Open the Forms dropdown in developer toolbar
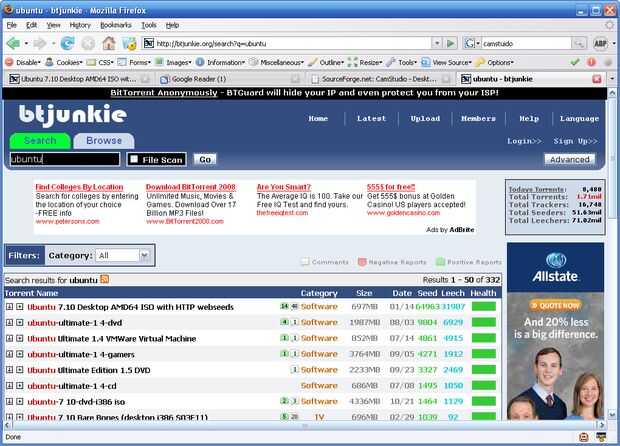The height and width of the screenshot is (446, 620). (x=134, y=62)
